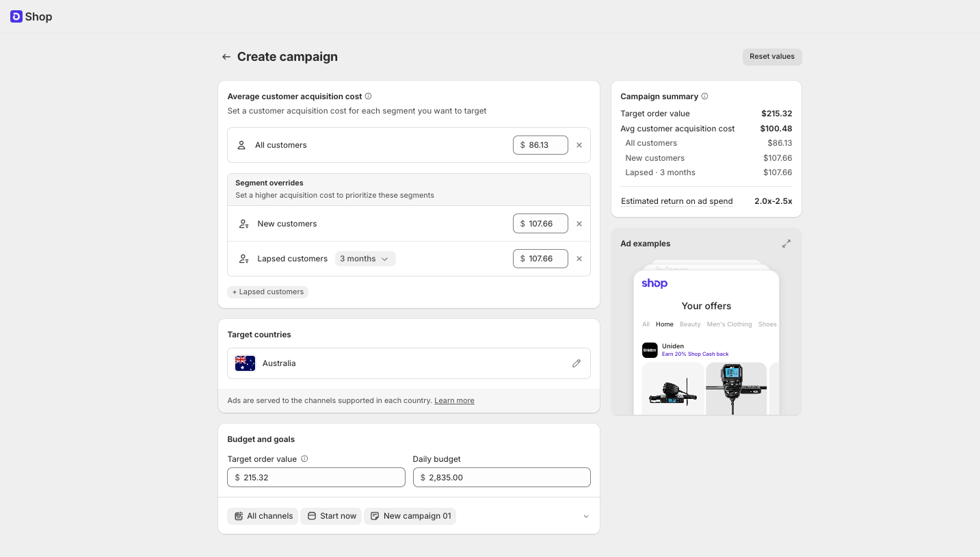This screenshot has height=557, width=980.
Task: Click 'Lapsed · 3 months' summary row
Action: click(x=706, y=172)
